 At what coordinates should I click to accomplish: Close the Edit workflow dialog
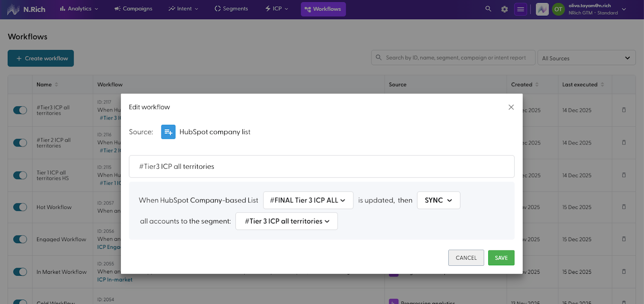[511, 107]
